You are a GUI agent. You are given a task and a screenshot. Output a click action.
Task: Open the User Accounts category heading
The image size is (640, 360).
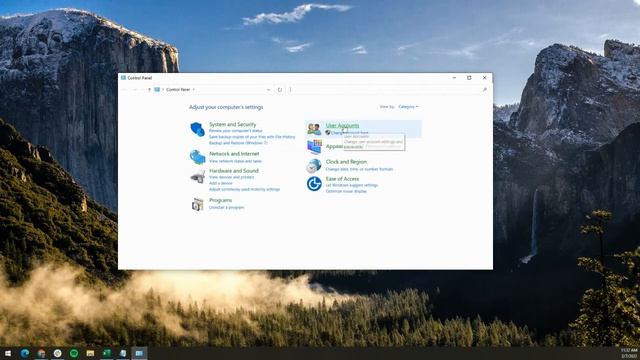pyautogui.click(x=342, y=125)
